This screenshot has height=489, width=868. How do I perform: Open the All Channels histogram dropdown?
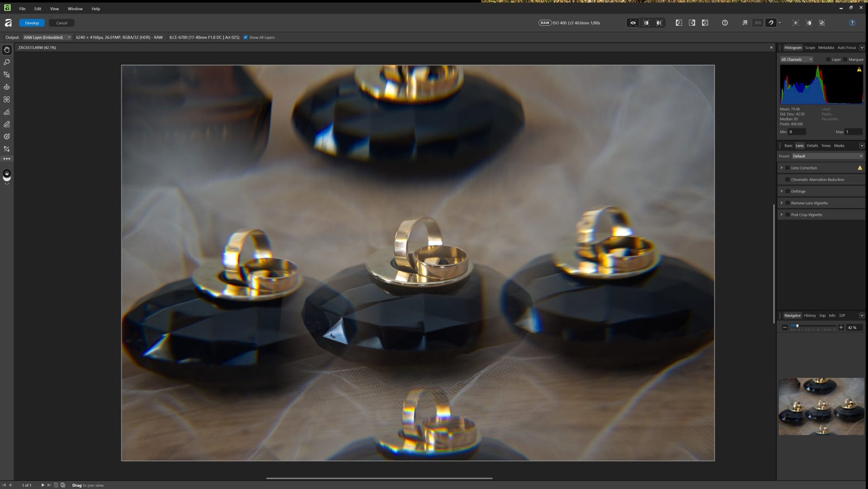796,60
